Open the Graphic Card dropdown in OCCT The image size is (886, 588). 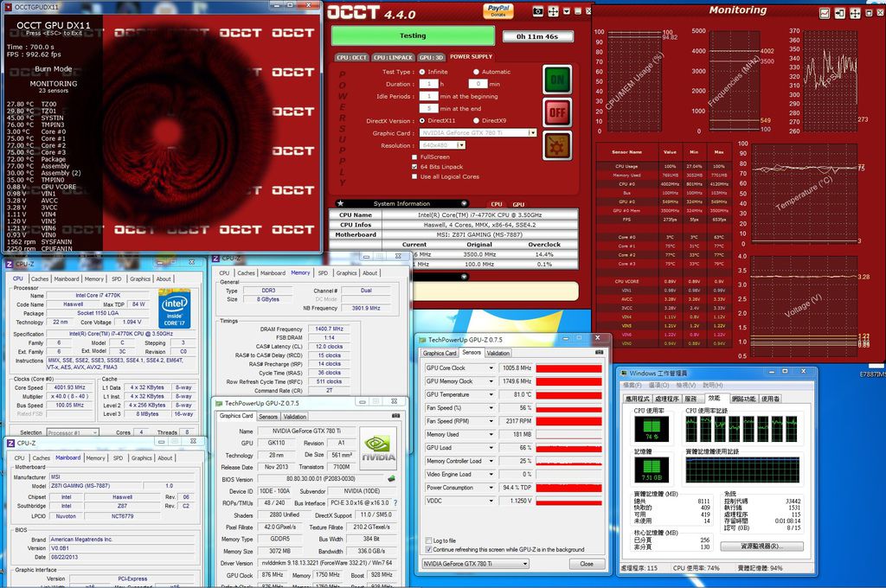click(532, 133)
